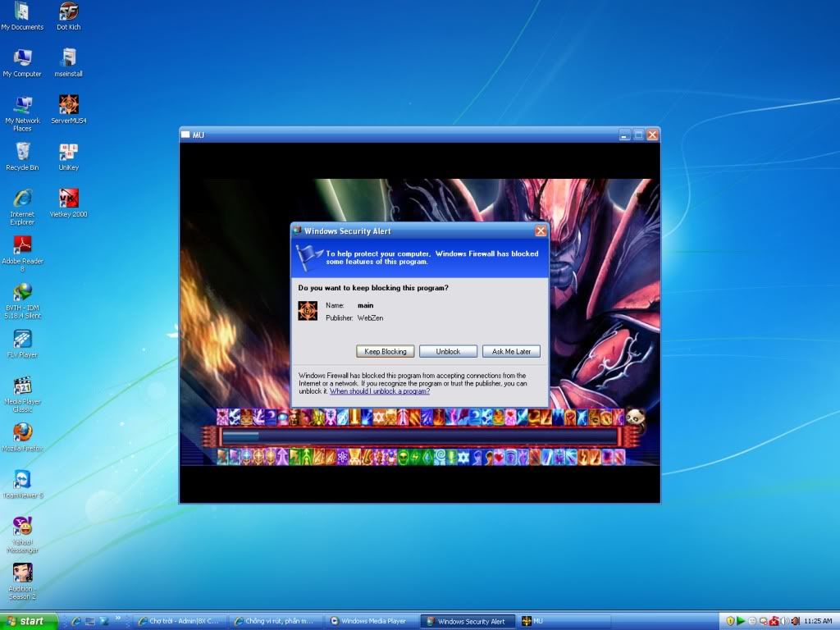Viewport: 840px width, 630px height.
Task: Click the panda icon in the MU launcher
Action: tap(636, 417)
